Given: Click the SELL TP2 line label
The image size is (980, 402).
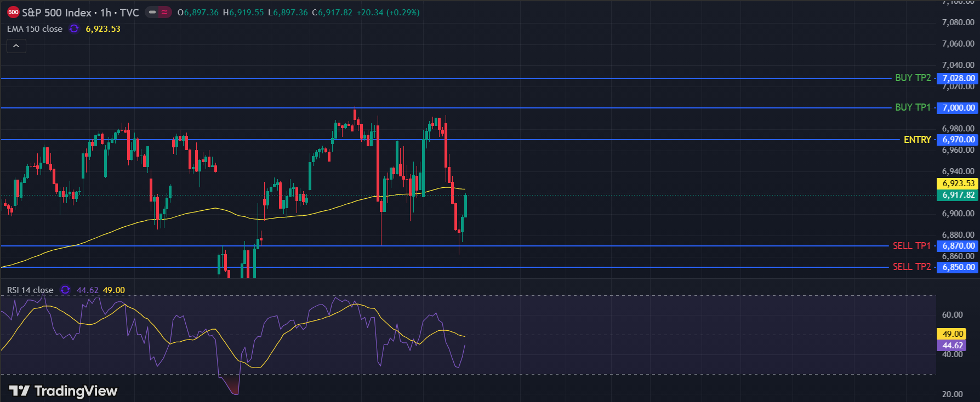Looking at the screenshot, I should click(911, 267).
